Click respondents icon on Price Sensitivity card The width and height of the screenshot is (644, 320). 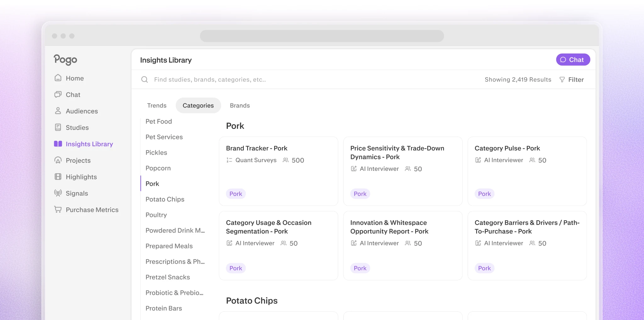click(408, 169)
